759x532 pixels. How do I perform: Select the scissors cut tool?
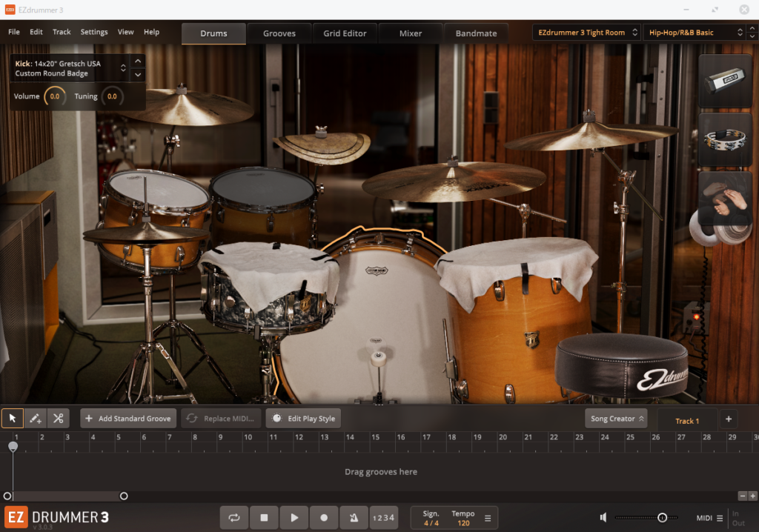pos(58,419)
